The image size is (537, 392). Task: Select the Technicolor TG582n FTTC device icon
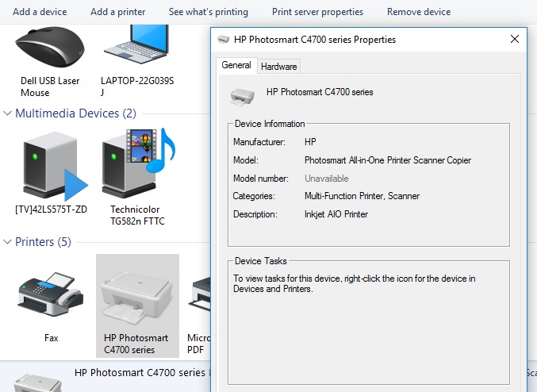[x=138, y=163]
